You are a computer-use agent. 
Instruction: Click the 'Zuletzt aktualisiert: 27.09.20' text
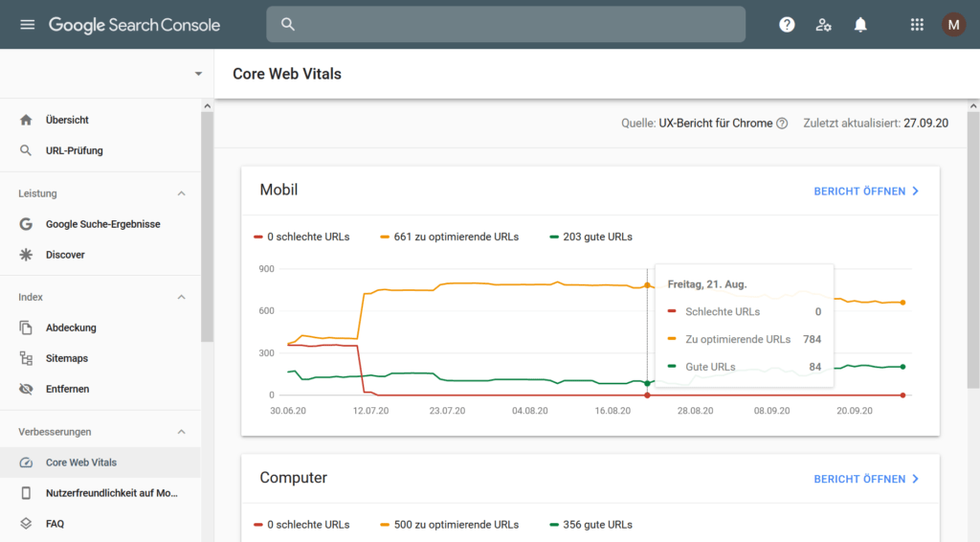876,124
